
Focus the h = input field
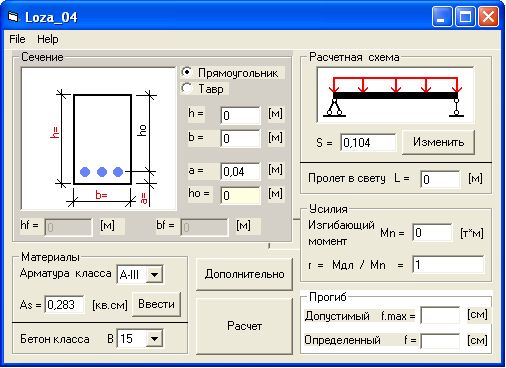[x=240, y=115]
